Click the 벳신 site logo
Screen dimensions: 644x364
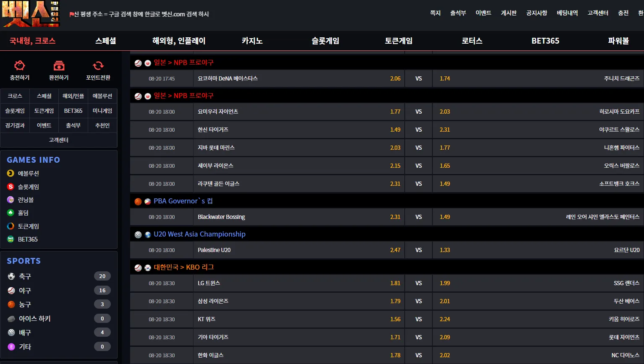pyautogui.click(x=31, y=14)
